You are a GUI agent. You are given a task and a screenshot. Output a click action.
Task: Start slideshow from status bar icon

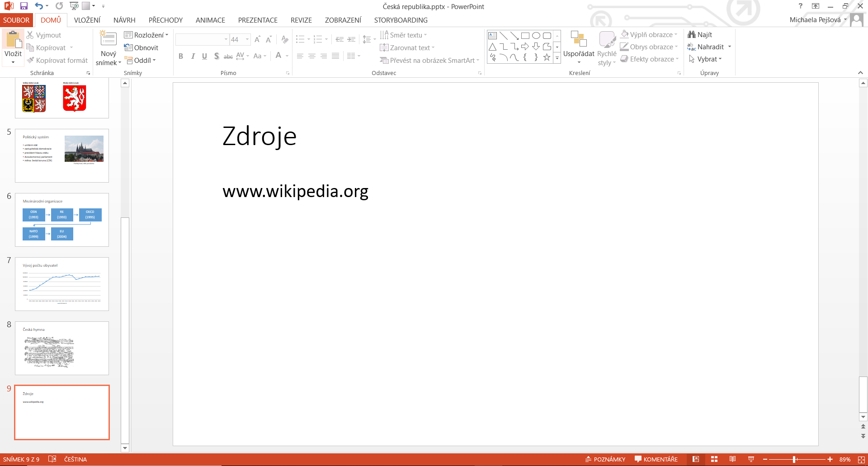click(751, 459)
